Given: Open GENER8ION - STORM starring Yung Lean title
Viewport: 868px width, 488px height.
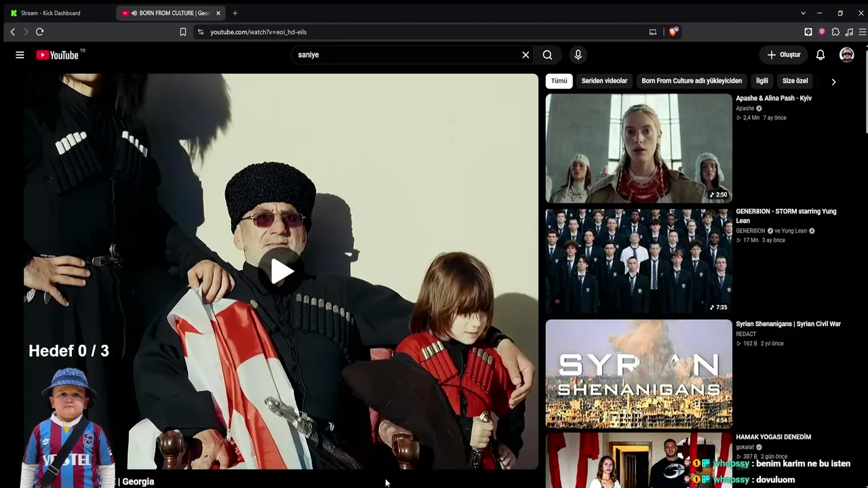Looking at the screenshot, I should click(x=786, y=216).
